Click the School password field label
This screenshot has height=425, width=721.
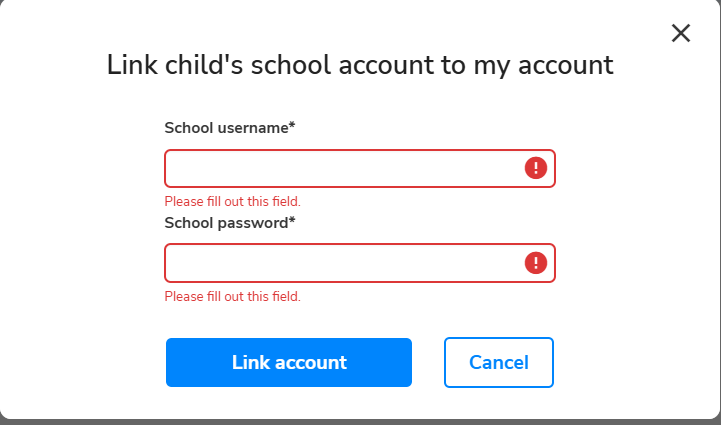click(x=226, y=222)
